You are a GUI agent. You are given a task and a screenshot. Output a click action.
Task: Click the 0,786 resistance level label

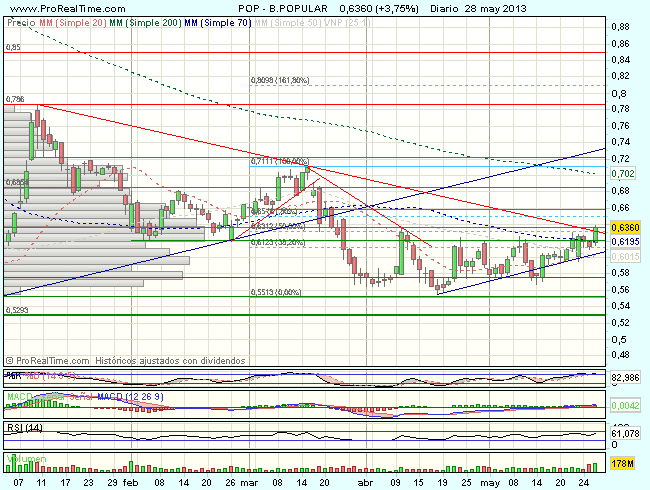pos(14,99)
